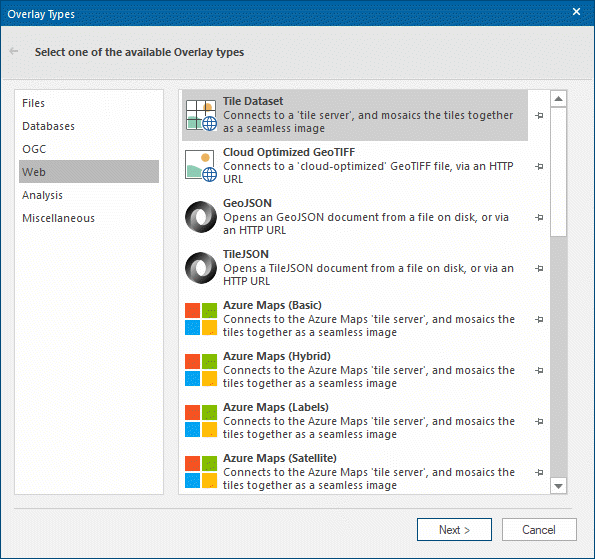The image size is (595, 559).
Task: Choose the GeoJSON logo icon
Action: (201, 217)
